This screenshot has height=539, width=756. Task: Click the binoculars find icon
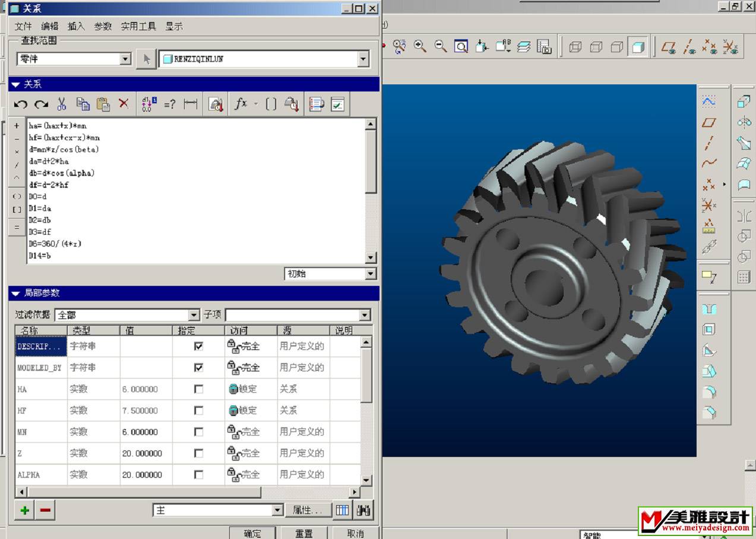pos(363,510)
